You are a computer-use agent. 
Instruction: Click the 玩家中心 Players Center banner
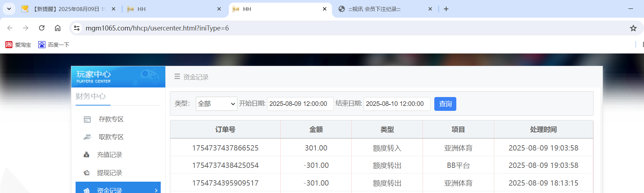(118, 77)
